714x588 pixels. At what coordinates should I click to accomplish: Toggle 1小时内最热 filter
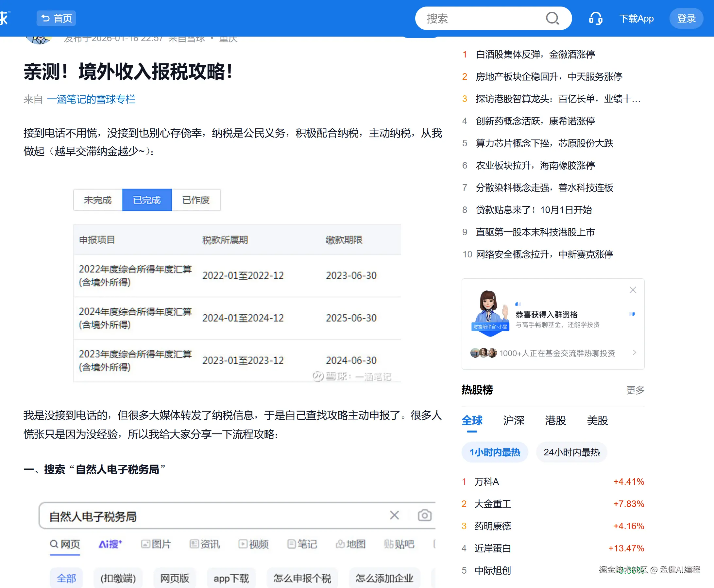[495, 452]
